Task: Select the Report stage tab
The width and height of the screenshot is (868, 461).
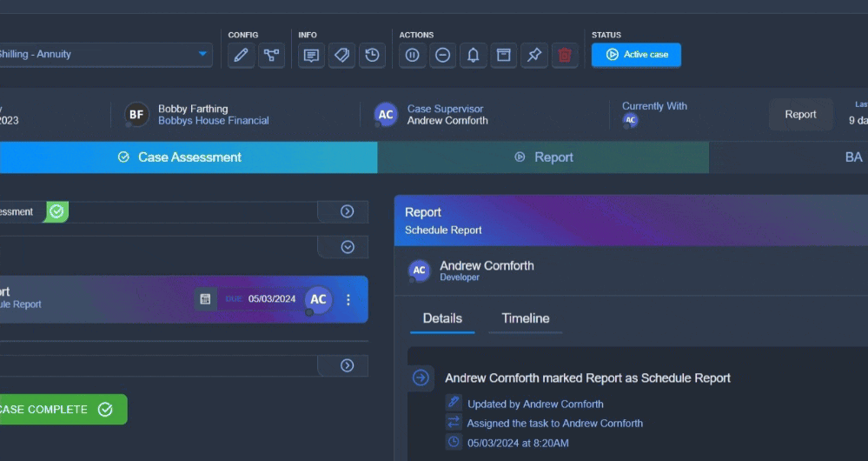Action: pos(543,157)
